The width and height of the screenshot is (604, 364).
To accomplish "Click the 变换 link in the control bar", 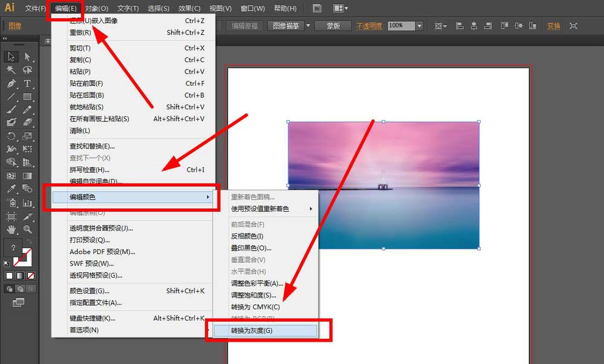I will pyautogui.click(x=553, y=25).
